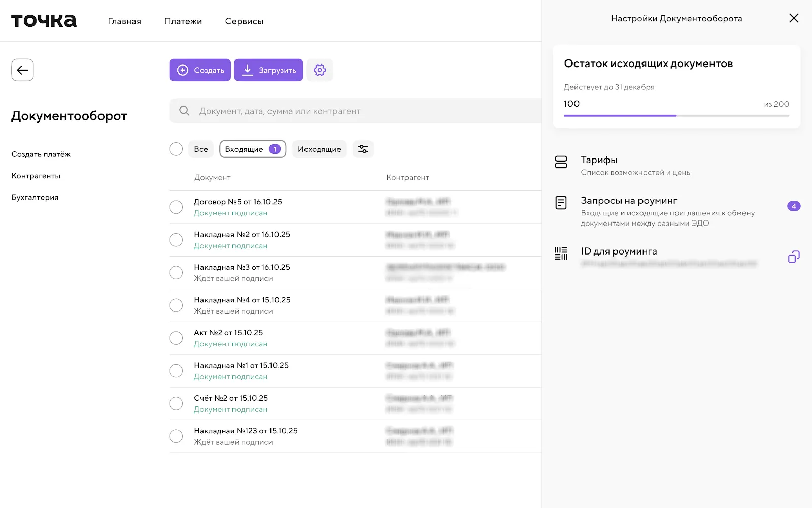
Task: Select the Договор №5 от 16.10.25 checkbox
Action: click(176, 207)
